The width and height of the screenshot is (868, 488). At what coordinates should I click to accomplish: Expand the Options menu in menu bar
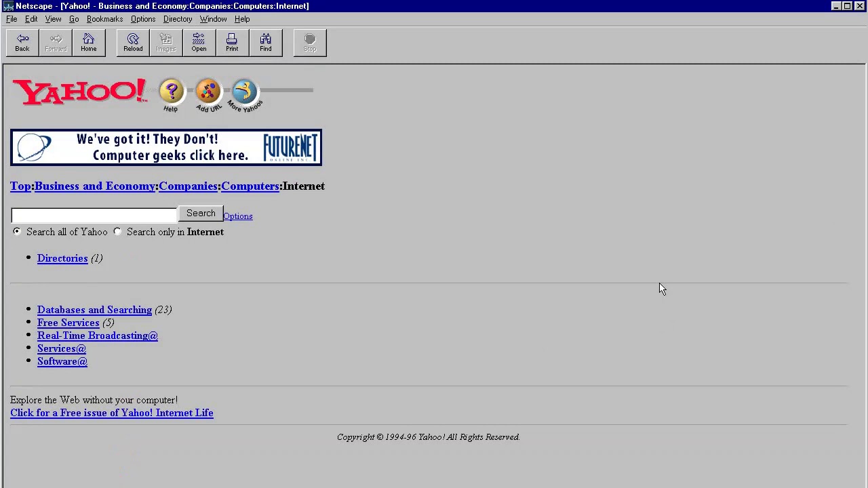tap(143, 19)
